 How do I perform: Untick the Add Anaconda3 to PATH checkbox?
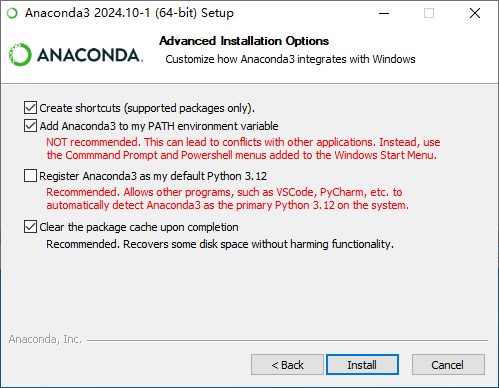pyautogui.click(x=30, y=126)
